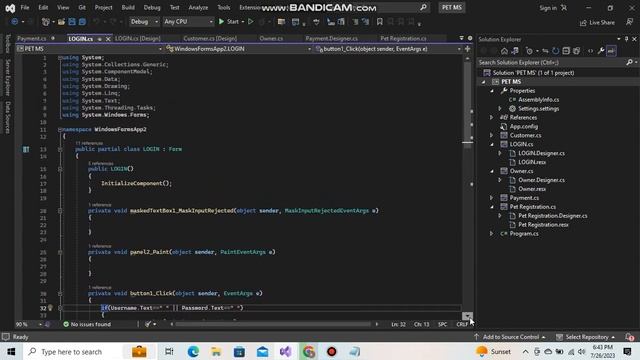Image resolution: width=640 pixels, height=360 pixels.
Task: Click the New Project toolbar icon
Action: (46, 22)
